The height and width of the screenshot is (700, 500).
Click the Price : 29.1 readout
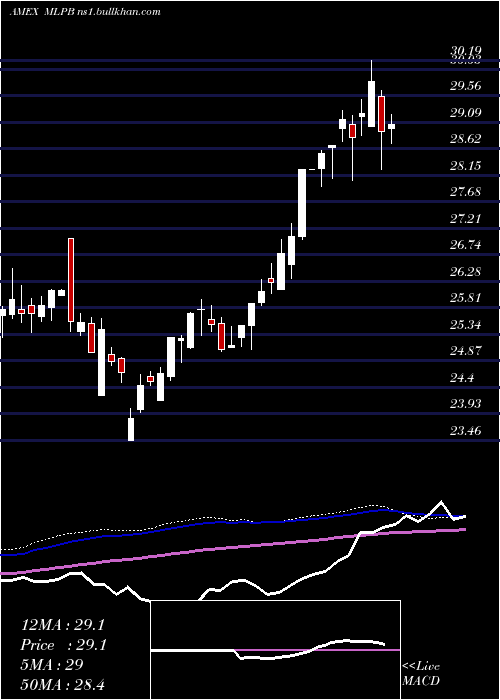pos(63,645)
